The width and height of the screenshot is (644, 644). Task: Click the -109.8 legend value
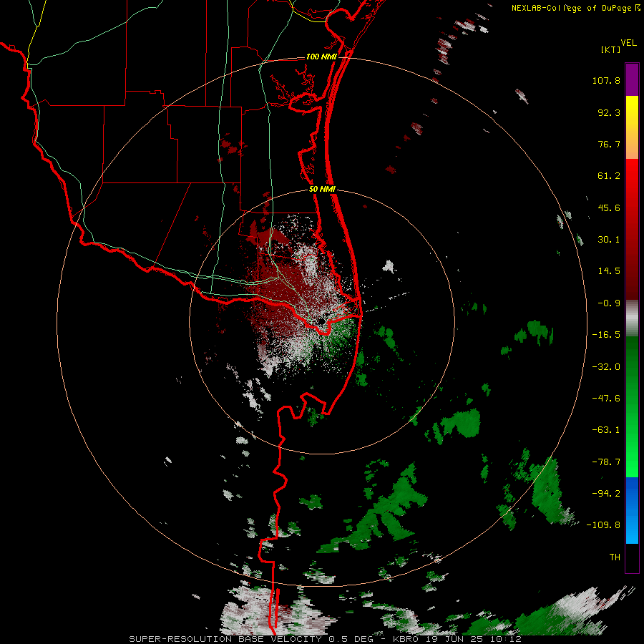(x=603, y=525)
